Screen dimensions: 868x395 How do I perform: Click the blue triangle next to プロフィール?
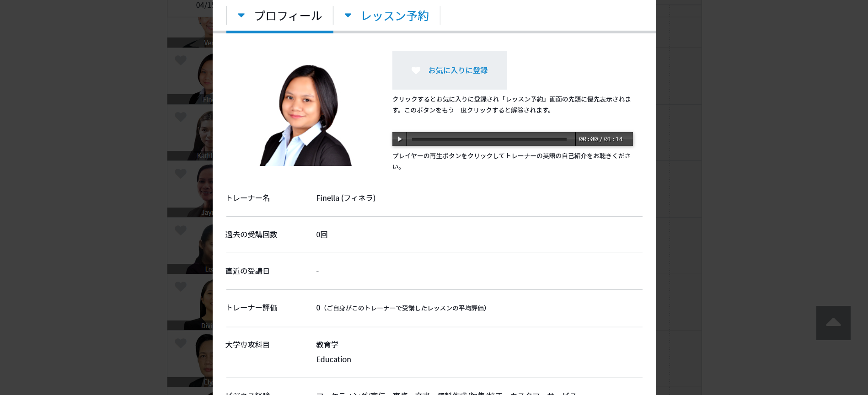241,16
